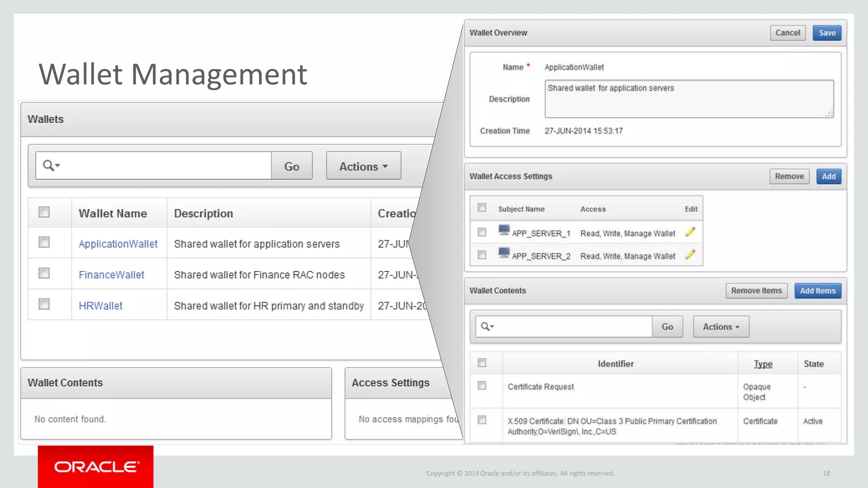Tick the HRWallet row checkbox

tap(44, 304)
